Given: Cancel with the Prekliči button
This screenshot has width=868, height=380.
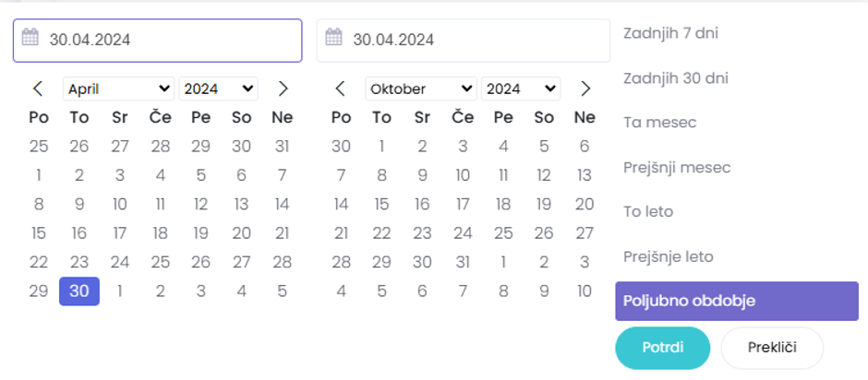Looking at the screenshot, I should 771,348.
